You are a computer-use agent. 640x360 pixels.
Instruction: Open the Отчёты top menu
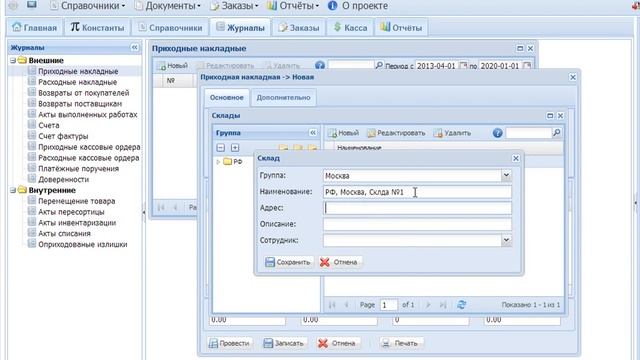coord(293,6)
